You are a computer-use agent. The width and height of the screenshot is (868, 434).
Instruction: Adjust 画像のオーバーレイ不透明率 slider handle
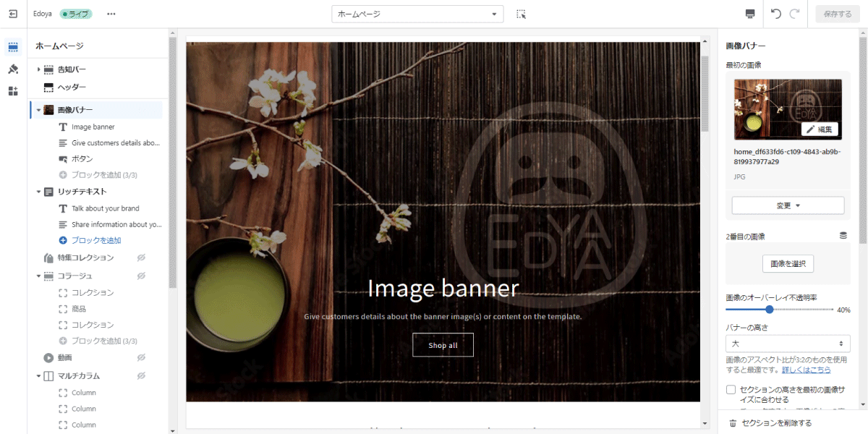770,310
